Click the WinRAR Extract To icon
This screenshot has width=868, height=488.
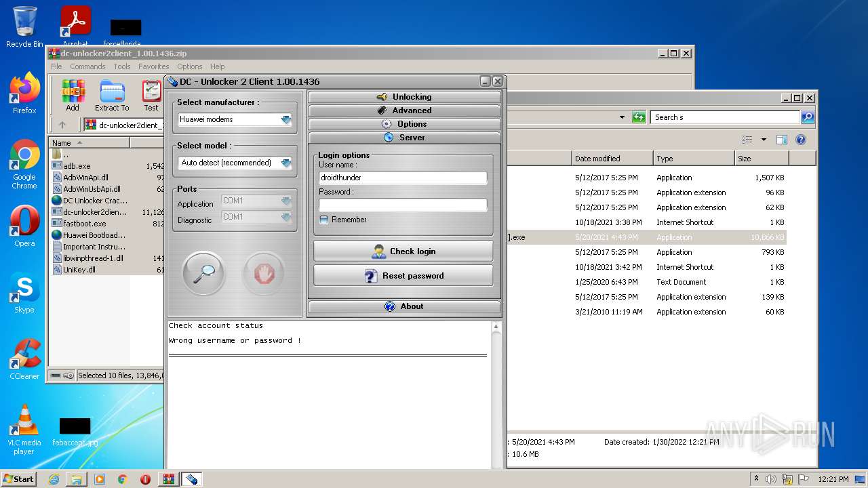pos(112,96)
